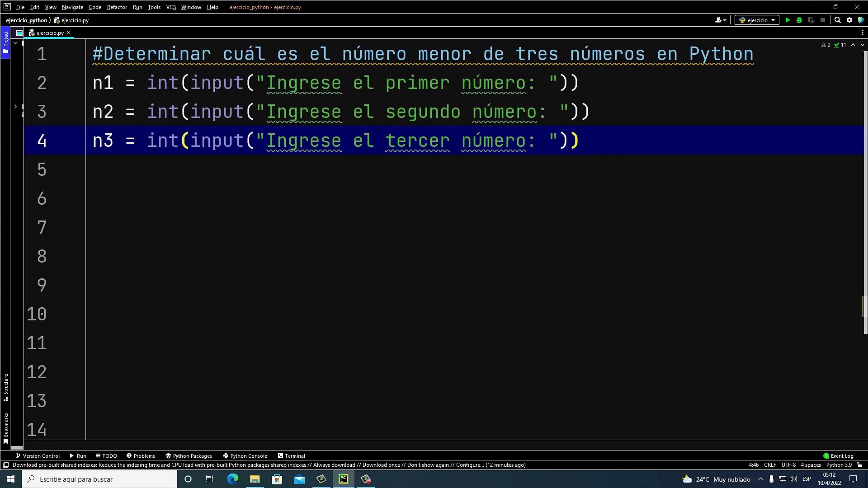Toggle the Project tool window
This screenshot has height=488, width=868.
(5, 42)
